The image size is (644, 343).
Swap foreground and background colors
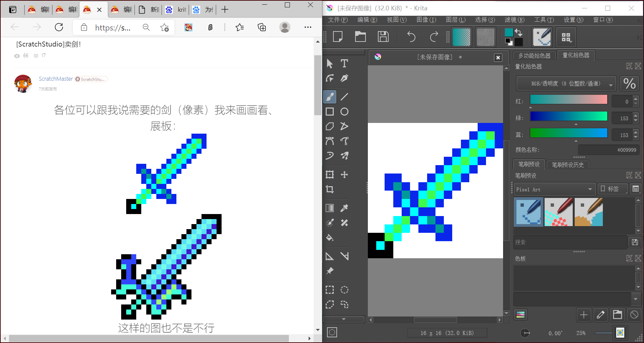tap(519, 32)
